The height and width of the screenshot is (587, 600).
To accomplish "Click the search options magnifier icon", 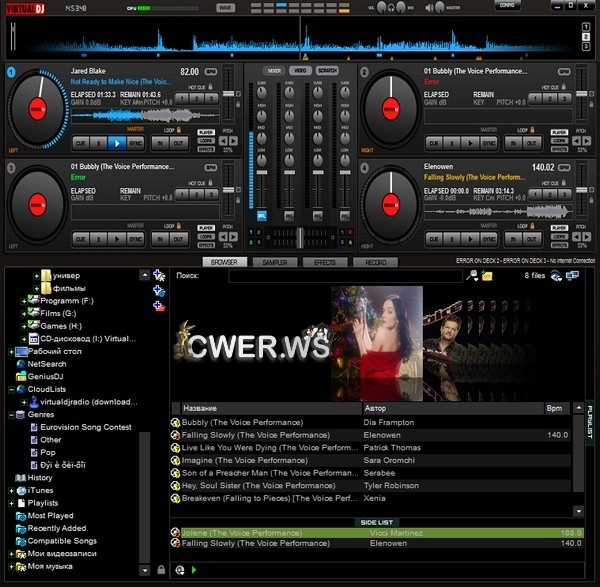I will pyautogui.click(x=472, y=275).
